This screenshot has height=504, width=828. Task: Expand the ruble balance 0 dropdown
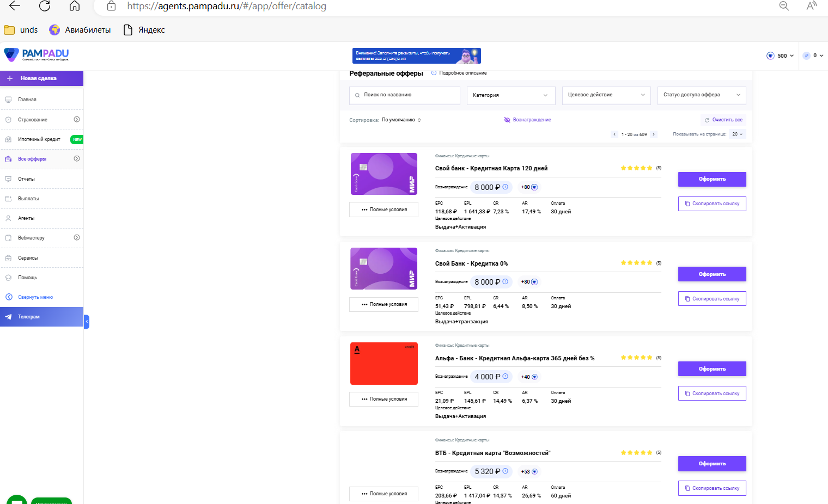pyautogui.click(x=813, y=56)
